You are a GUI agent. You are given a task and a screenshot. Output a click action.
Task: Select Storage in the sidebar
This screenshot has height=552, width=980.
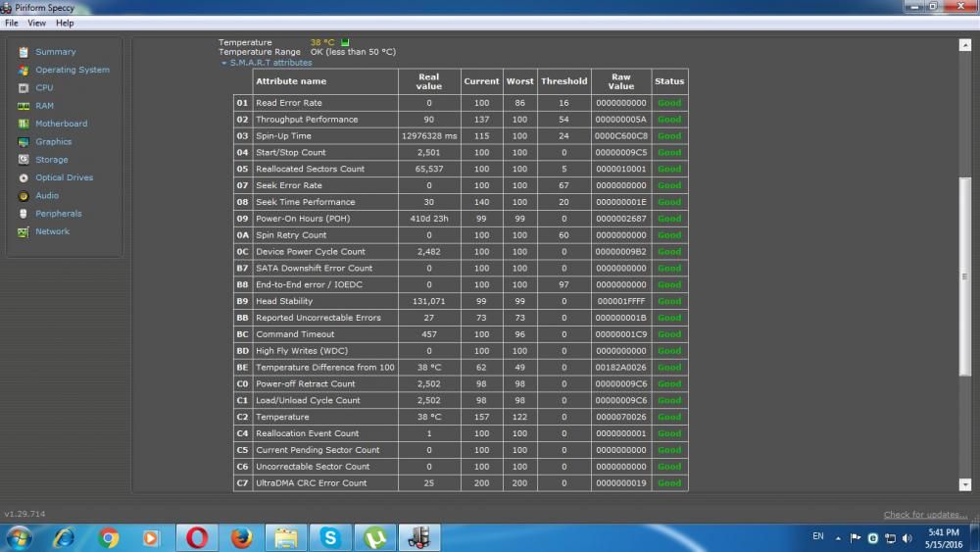pyautogui.click(x=51, y=160)
